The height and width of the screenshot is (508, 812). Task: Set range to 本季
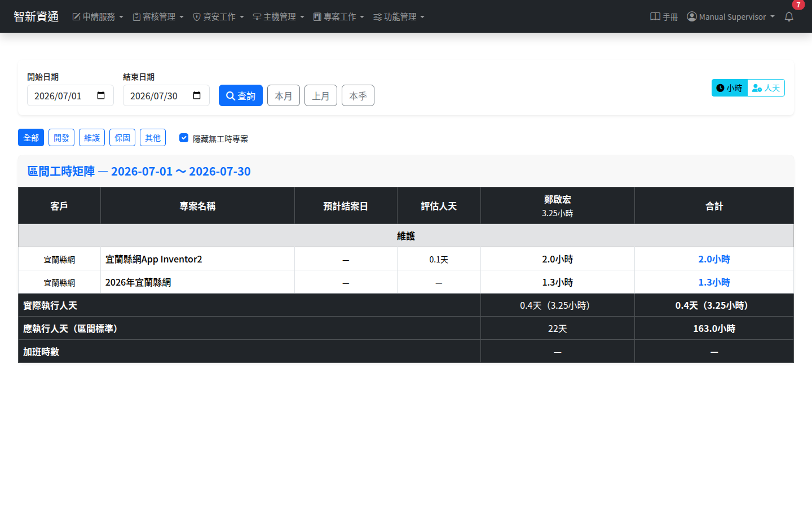coord(358,95)
